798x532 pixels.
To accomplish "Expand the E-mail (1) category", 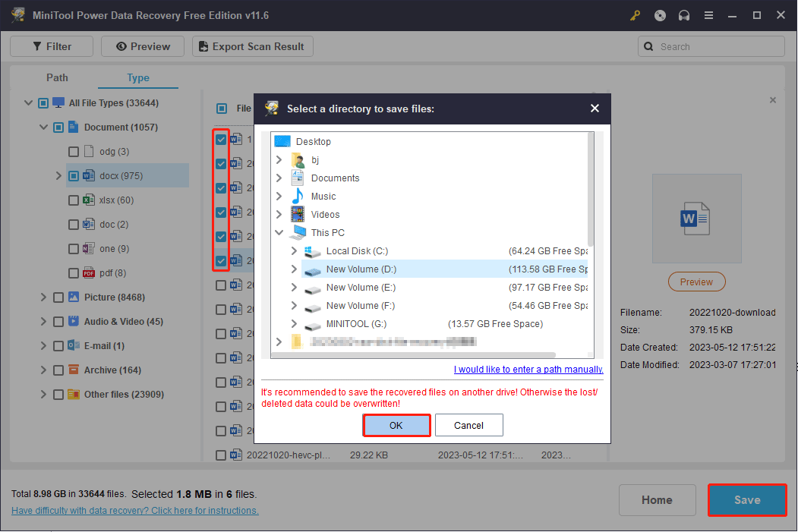I will point(44,346).
